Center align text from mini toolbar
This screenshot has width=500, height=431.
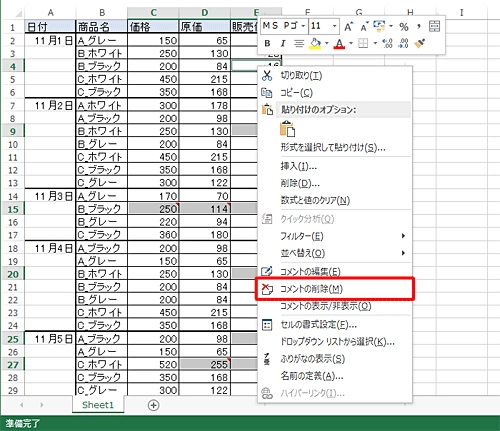299,44
